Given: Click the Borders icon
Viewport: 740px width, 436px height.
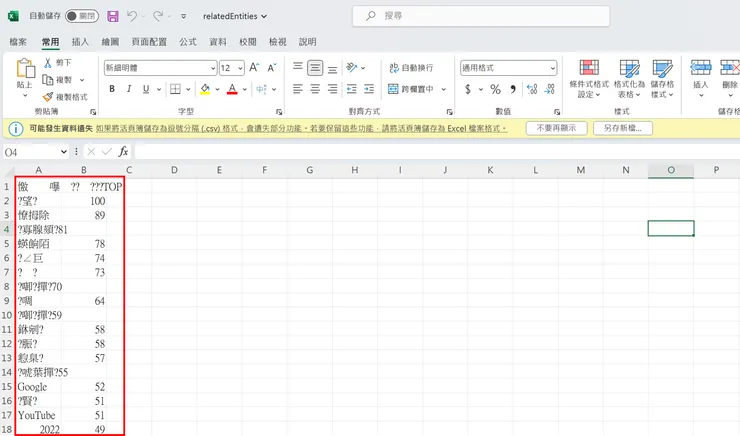Looking at the screenshot, I should pos(176,89).
